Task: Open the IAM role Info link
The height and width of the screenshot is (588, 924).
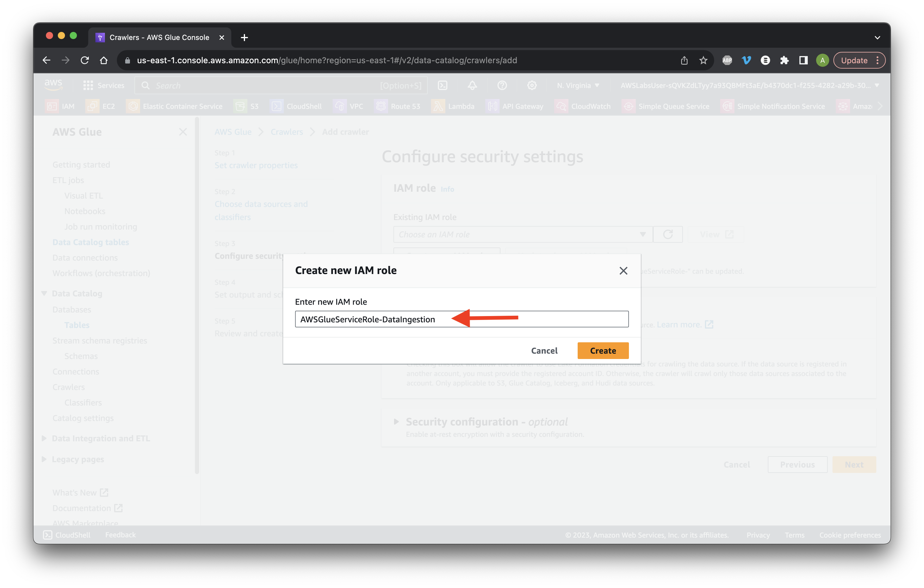Action: coord(447,189)
